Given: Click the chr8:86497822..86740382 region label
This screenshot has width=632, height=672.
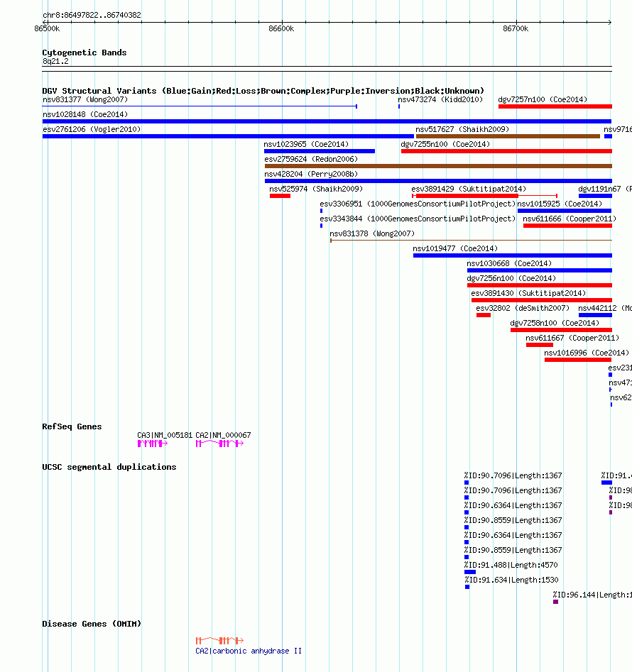Looking at the screenshot, I should (92, 15).
